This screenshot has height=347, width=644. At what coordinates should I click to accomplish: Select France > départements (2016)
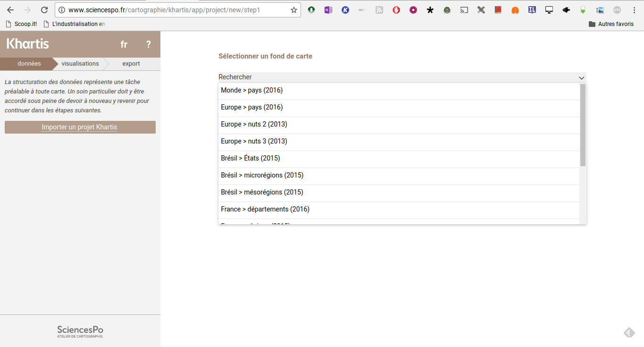(399, 210)
